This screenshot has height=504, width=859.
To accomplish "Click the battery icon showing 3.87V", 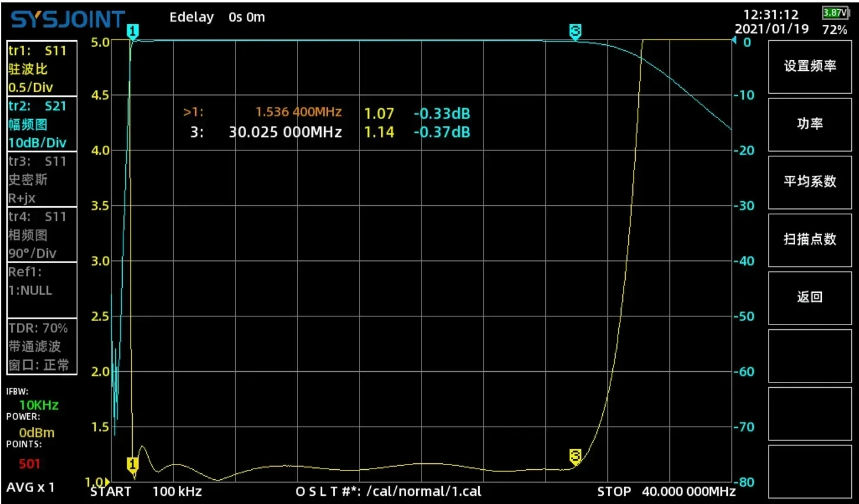I will (835, 12).
